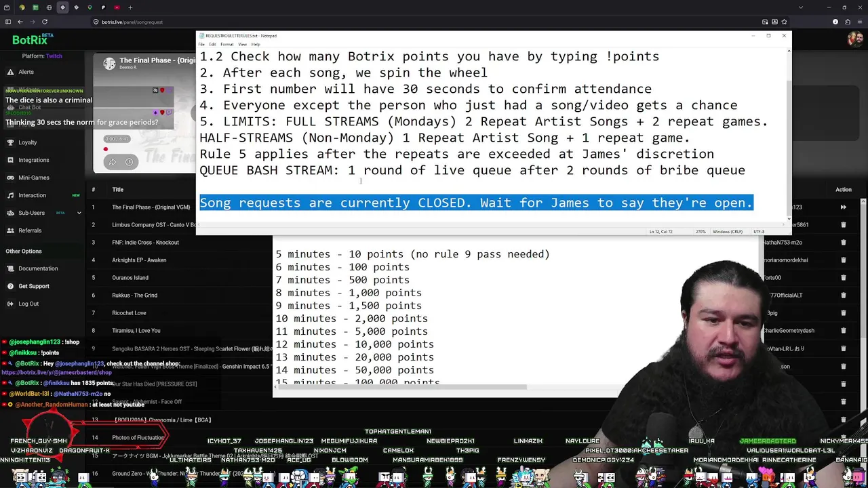Bookmark page with the star icon

click(785, 22)
